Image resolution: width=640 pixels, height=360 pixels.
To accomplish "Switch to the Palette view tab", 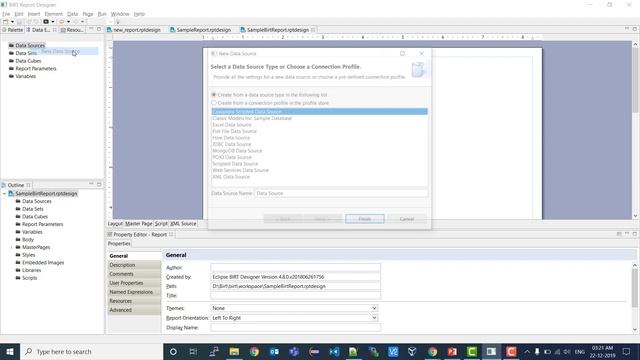I will click(13, 30).
